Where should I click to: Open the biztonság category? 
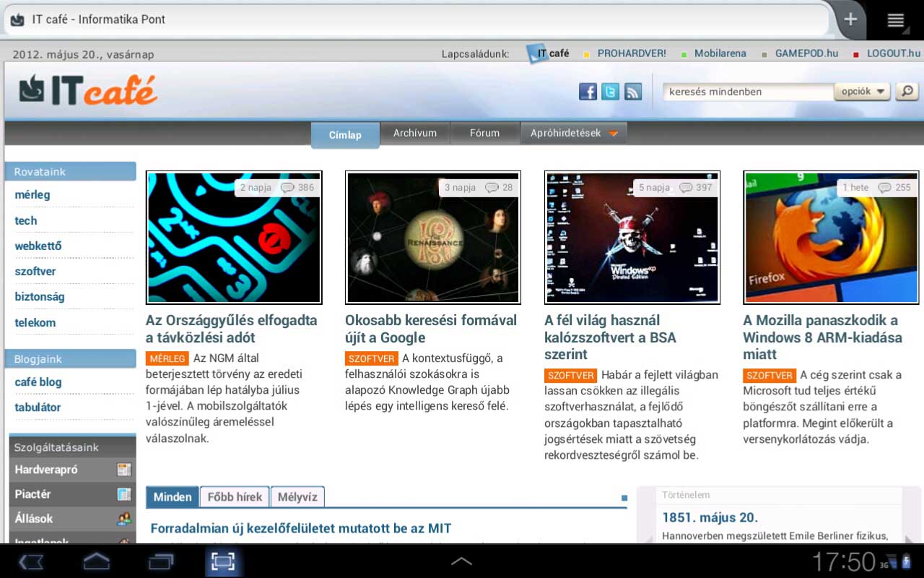click(40, 297)
